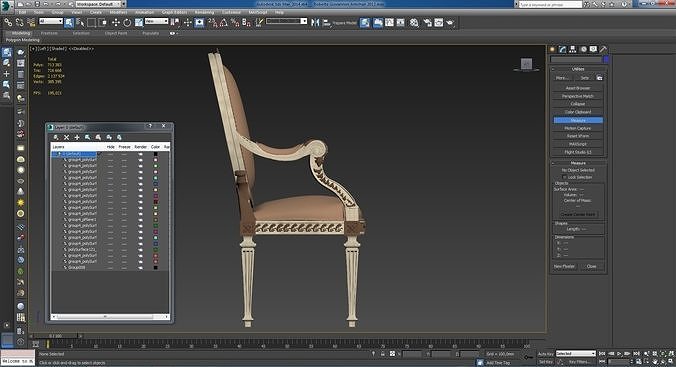The width and height of the screenshot is (676, 367).
Task: Click the New Floater button
Action: click(x=564, y=267)
